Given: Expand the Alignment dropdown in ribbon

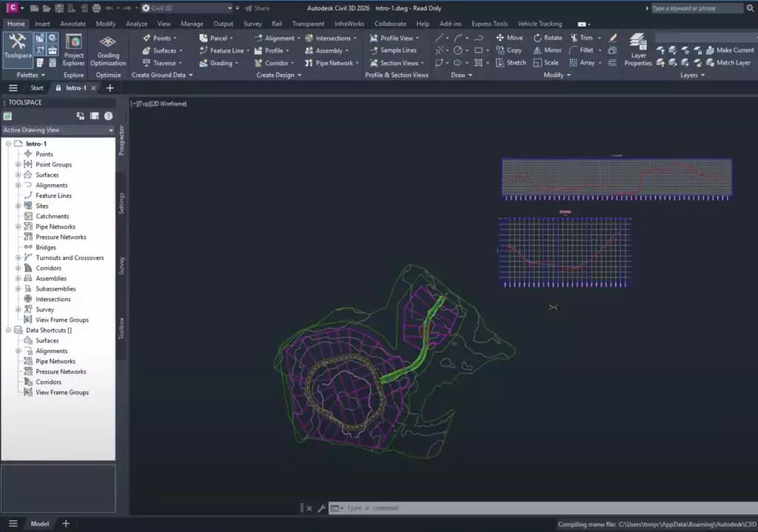Looking at the screenshot, I should [299, 38].
